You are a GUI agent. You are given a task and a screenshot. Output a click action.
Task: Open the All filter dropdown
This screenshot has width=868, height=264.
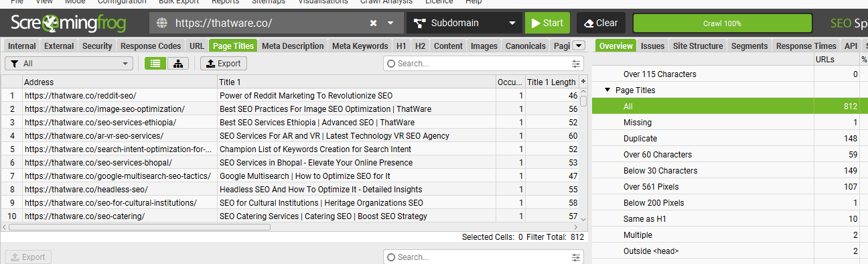point(69,64)
